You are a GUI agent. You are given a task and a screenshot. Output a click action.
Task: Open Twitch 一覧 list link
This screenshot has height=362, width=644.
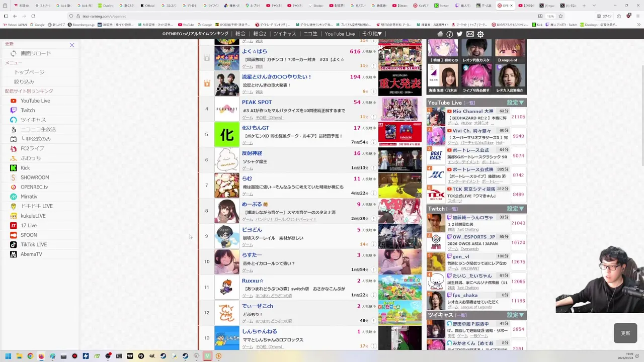click(452, 209)
